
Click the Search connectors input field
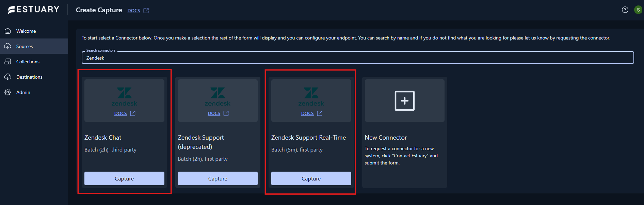coord(357,58)
